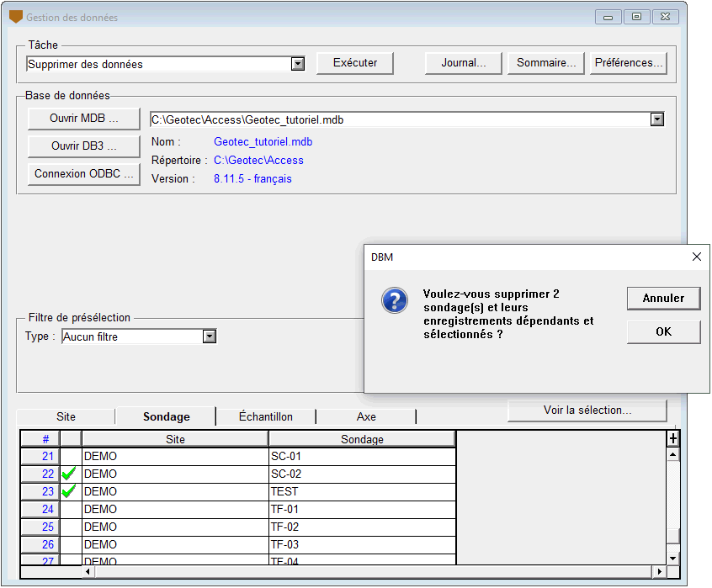Check the selection box for row 26
Screen dimensions: 712x588
pyautogui.click(x=71, y=545)
